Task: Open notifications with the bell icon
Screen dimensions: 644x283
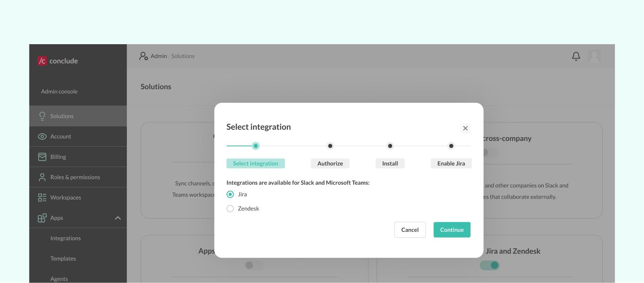Action: point(576,56)
